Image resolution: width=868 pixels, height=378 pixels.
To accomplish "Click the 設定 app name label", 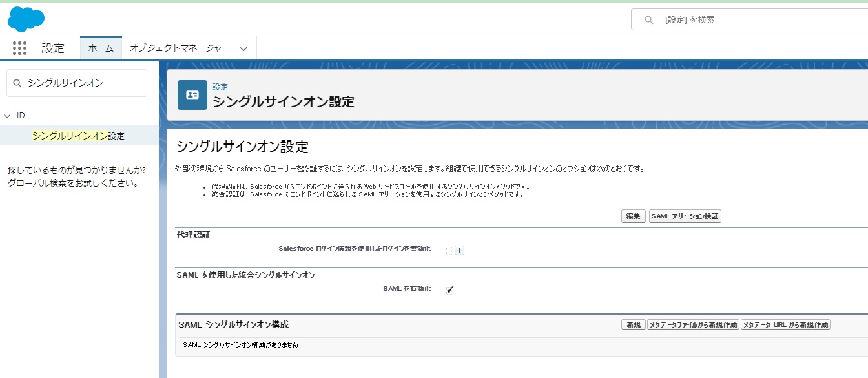I will (53, 48).
